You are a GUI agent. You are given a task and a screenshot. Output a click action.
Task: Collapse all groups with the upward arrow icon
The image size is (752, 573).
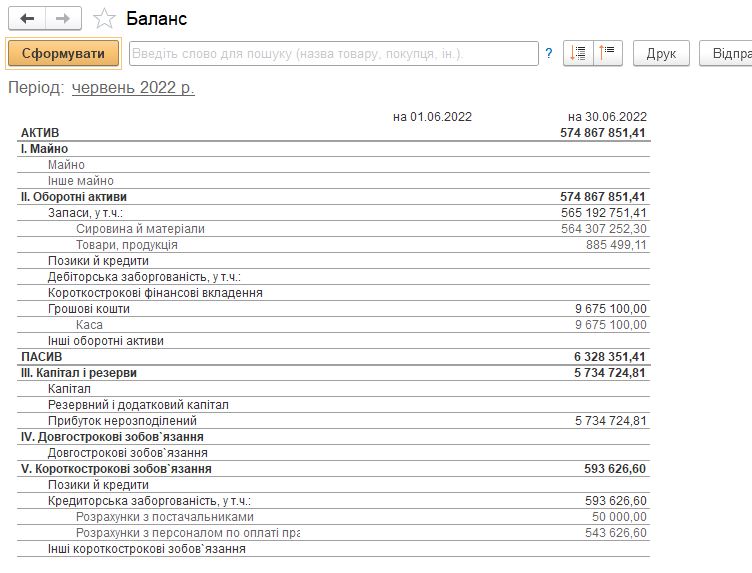pos(608,53)
